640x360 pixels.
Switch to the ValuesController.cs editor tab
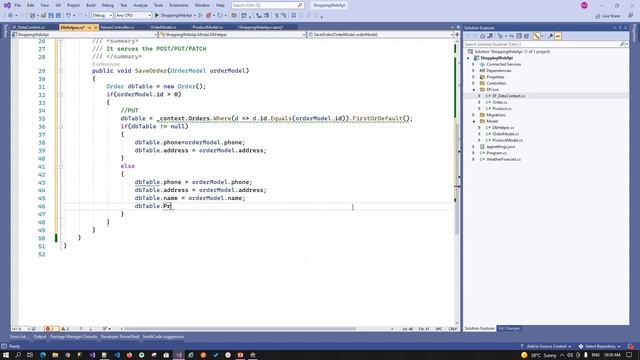click(117, 27)
